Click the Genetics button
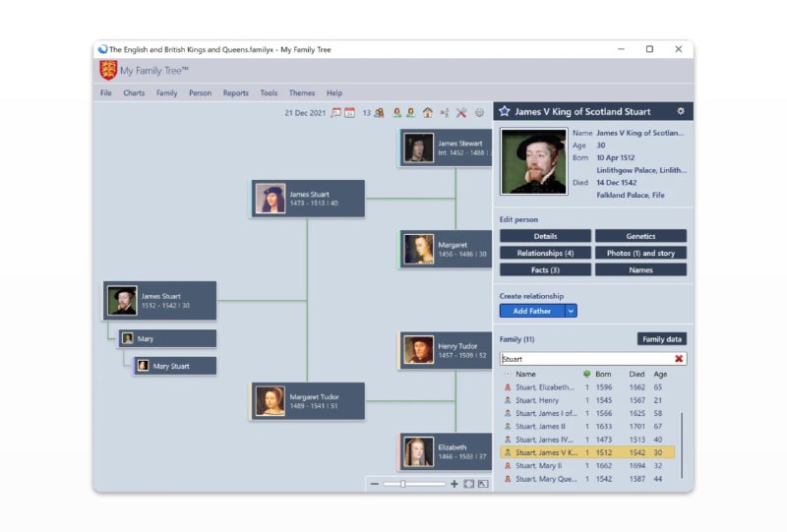Viewport: 787px width, 532px height. 640,236
